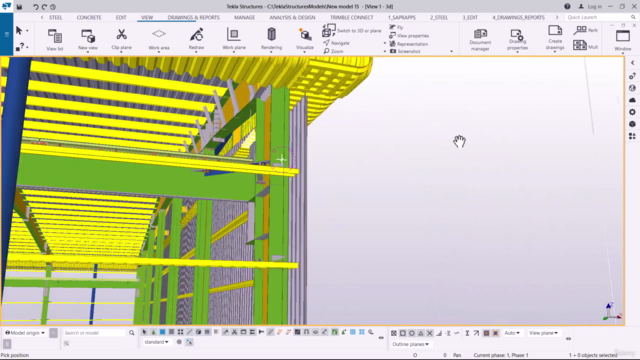Expand the Screenshot dropdown arrow
The height and width of the screenshot is (360, 640).
click(451, 51)
